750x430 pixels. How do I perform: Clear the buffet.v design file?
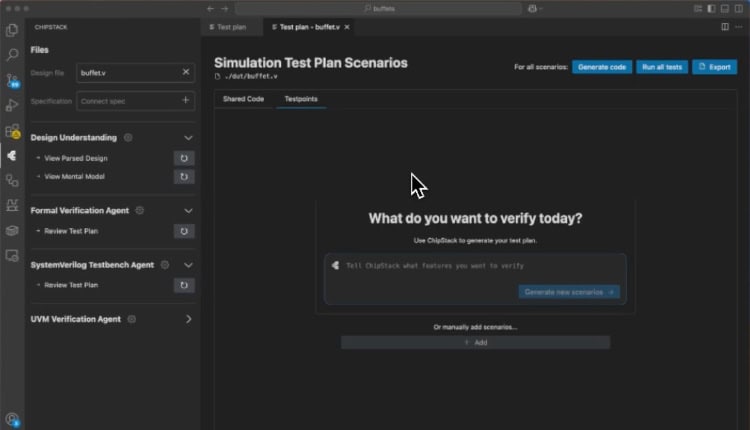186,72
